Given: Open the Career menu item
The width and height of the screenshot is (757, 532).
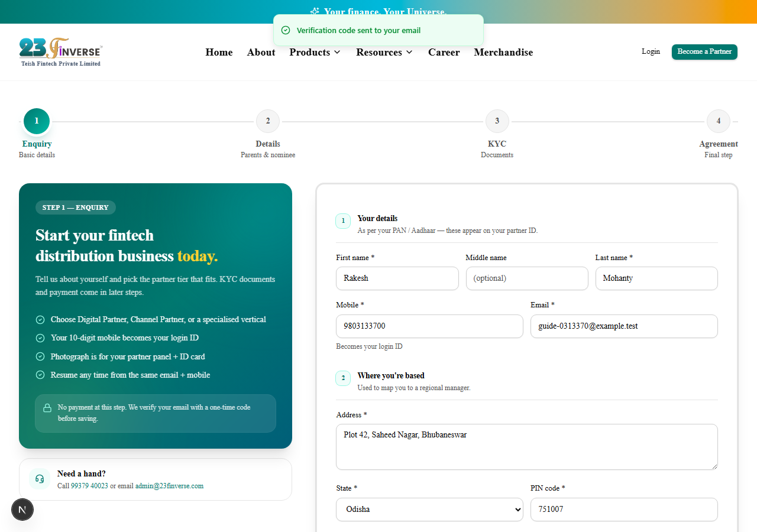Looking at the screenshot, I should pos(444,52).
